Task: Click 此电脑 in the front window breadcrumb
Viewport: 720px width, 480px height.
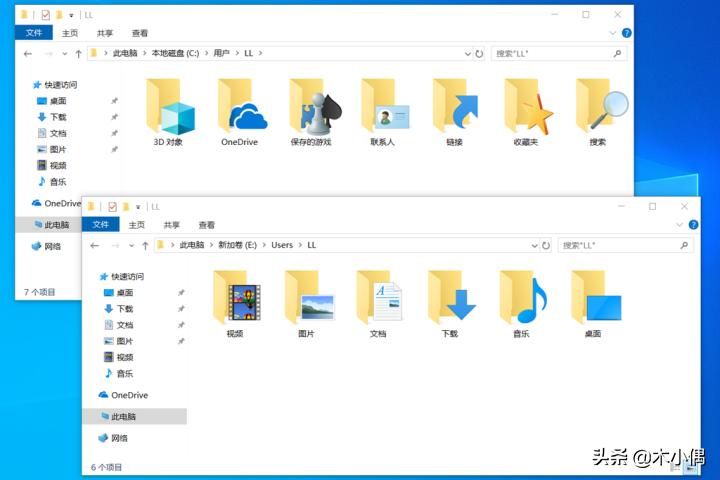Action: click(x=191, y=245)
